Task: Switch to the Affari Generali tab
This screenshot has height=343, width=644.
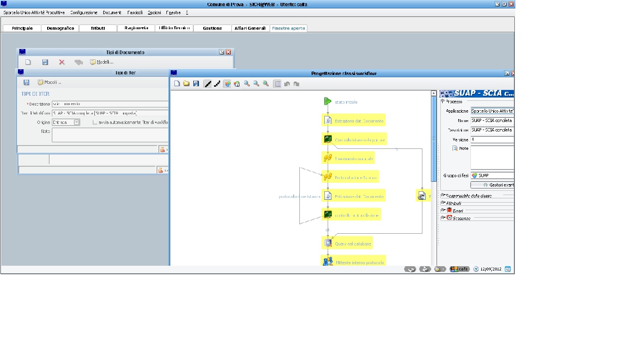Action: pyautogui.click(x=250, y=28)
